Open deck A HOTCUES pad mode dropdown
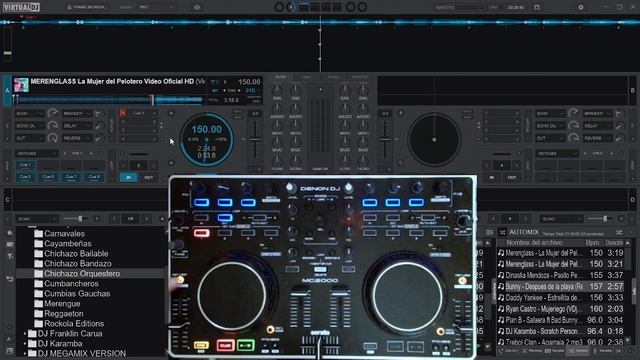640x360 pixels. pyautogui.click(x=37, y=153)
